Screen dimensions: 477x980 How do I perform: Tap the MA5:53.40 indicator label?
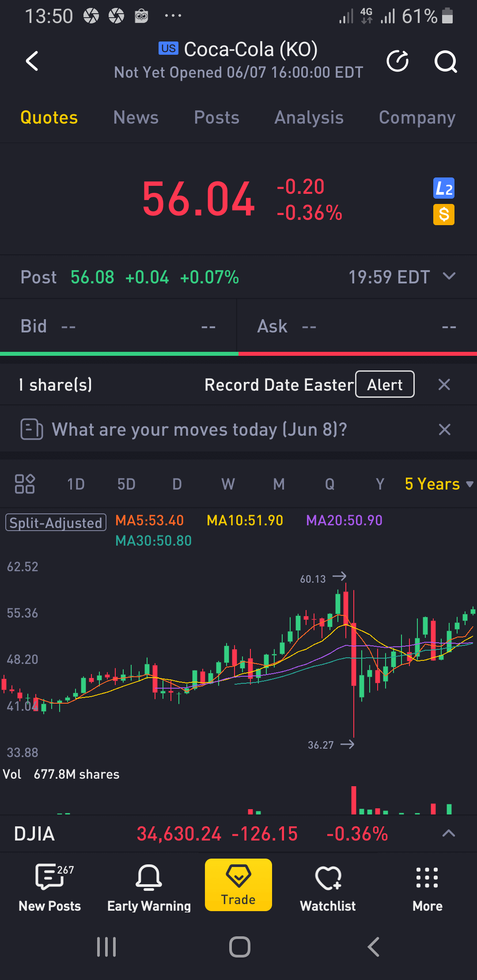149,520
